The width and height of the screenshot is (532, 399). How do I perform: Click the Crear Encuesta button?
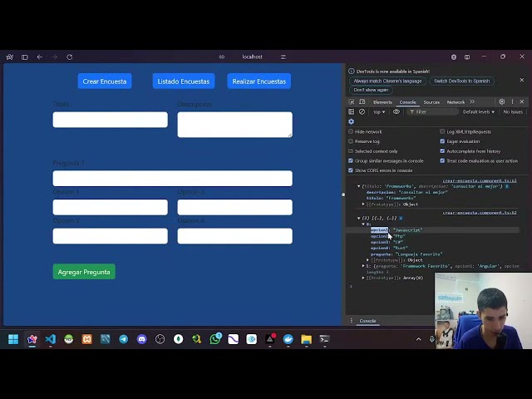tap(105, 81)
